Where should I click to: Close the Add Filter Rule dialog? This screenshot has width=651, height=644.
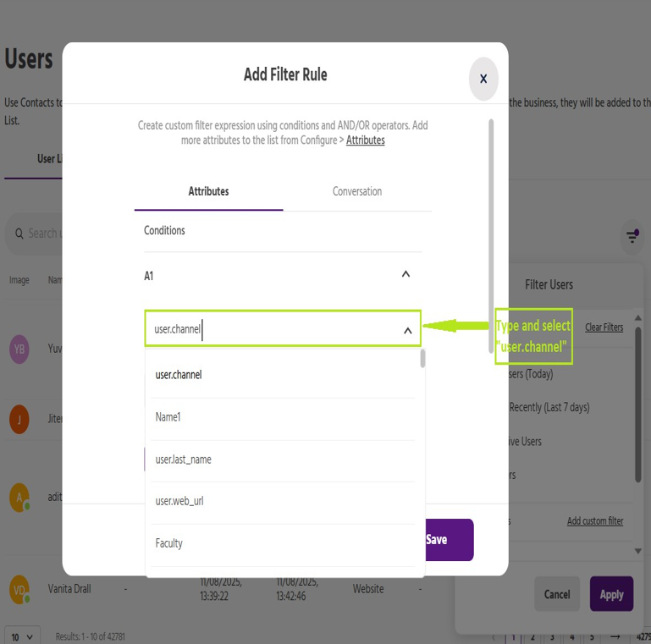[483, 79]
